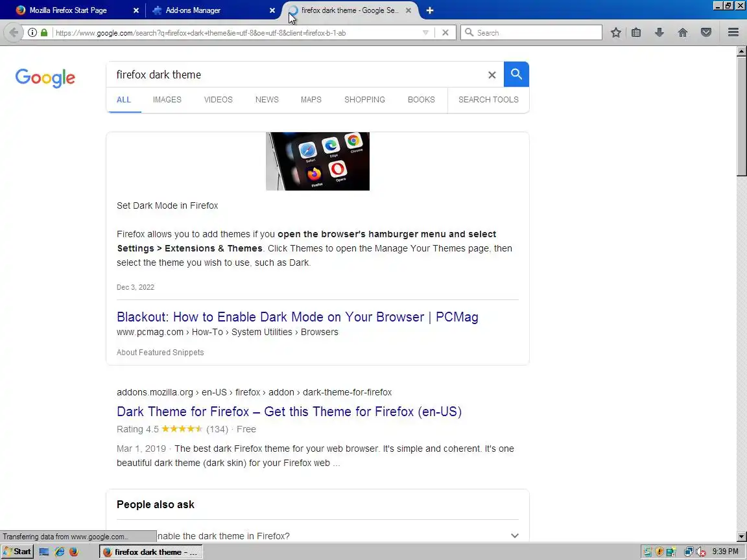Image resolution: width=747 pixels, height=560 pixels.
Task: Open site identity info icon in address bar
Action: (32, 32)
